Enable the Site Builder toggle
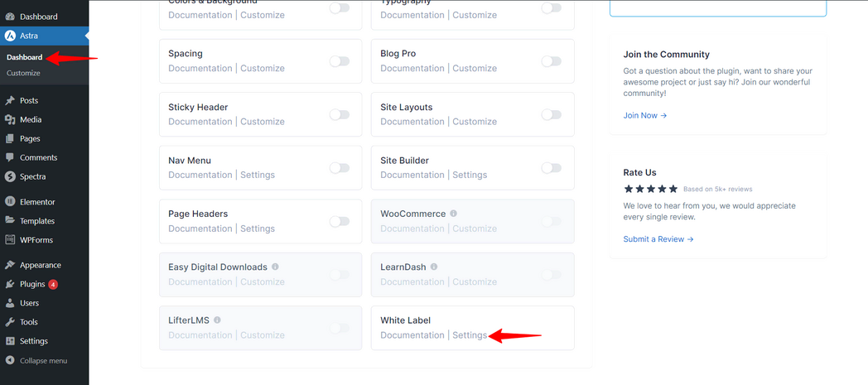868x385 pixels. [551, 168]
